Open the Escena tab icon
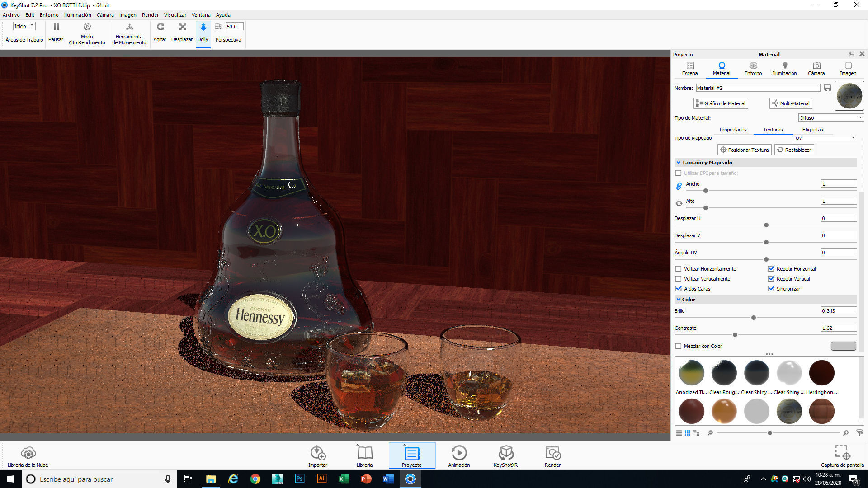The width and height of the screenshot is (868, 488). coord(690,66)
